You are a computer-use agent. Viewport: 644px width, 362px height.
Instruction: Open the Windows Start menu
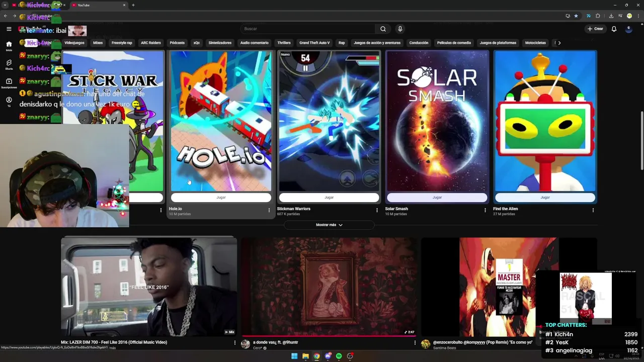[x=294, y=356]
